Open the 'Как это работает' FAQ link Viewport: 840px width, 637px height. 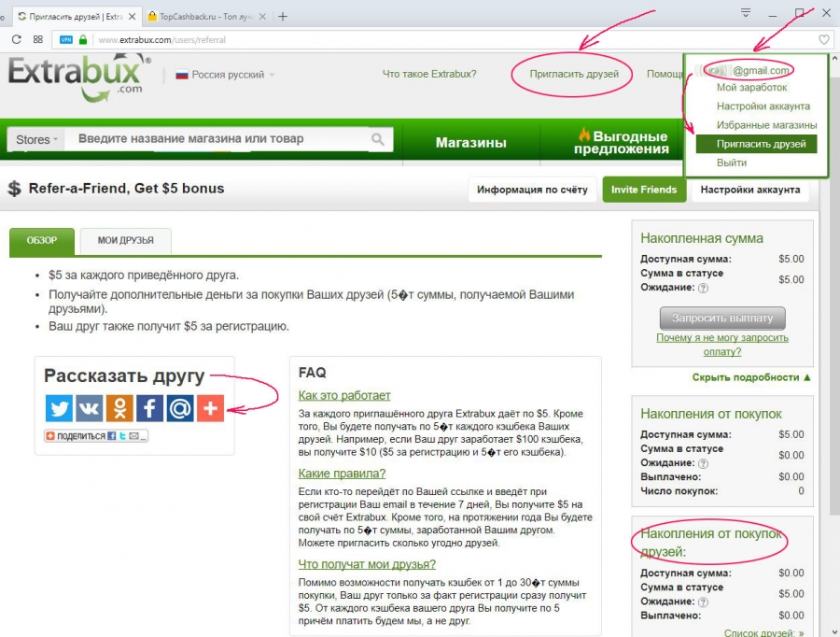pyautogui.click(x=344, y=395)
